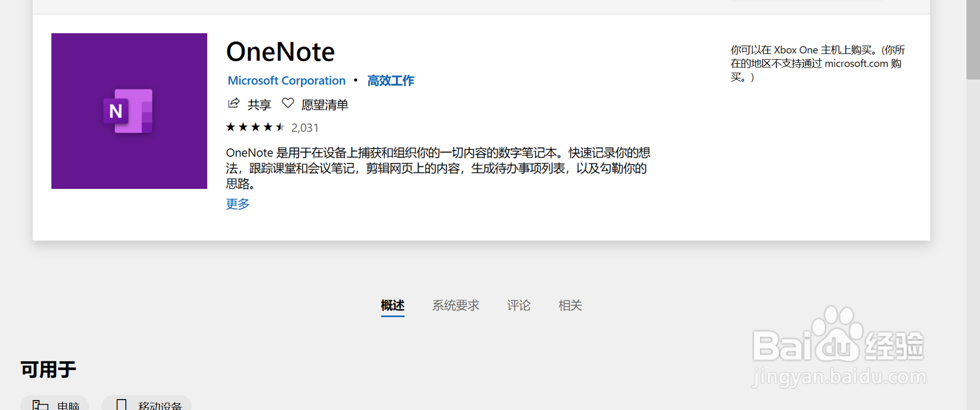Click the OneNote app logo thumbnail

coord(129,111)
